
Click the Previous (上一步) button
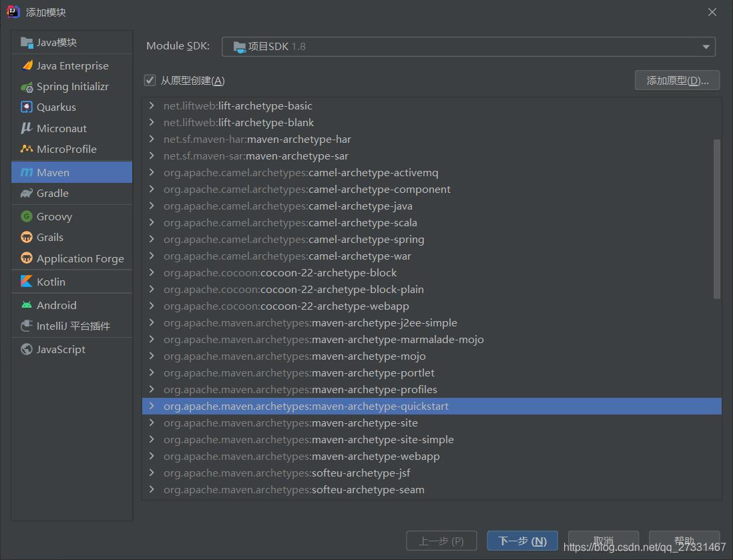[x=441, y=541]
